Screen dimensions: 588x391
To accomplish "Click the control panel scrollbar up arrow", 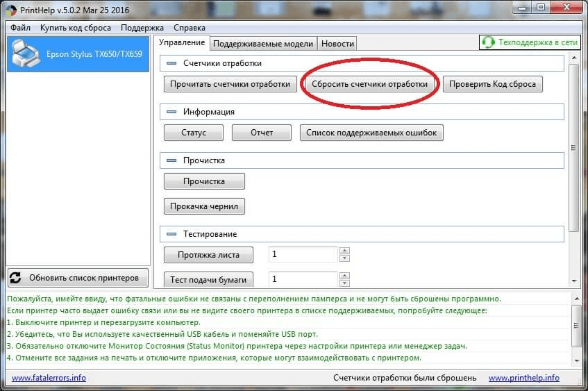I will pos(573,58).
